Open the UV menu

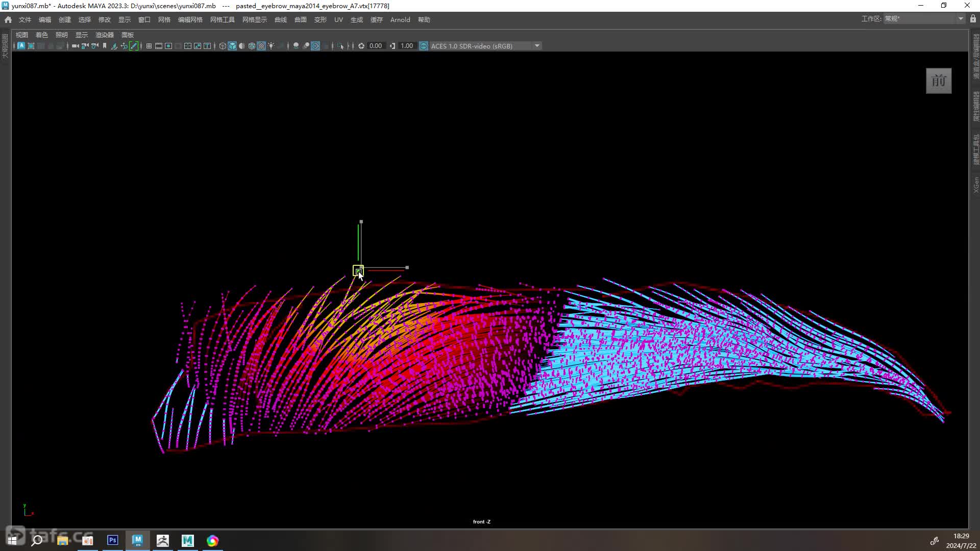[x=338, y=19]
